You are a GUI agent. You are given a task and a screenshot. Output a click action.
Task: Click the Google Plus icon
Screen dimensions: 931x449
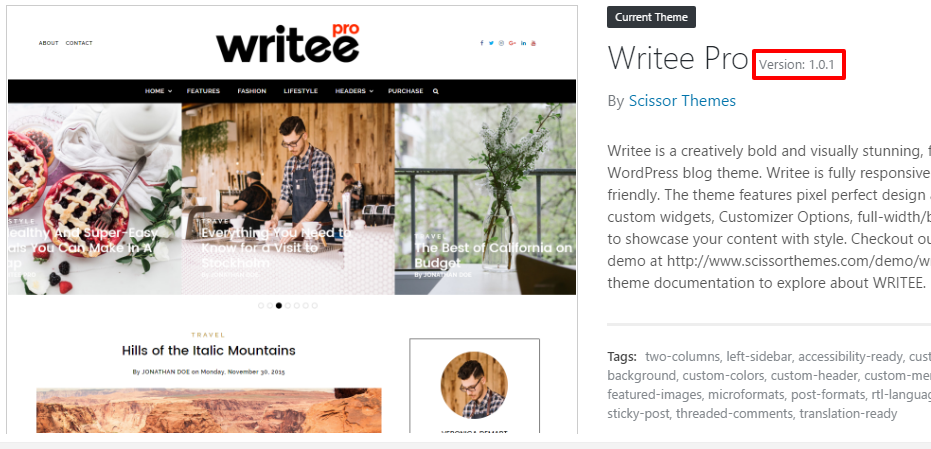coord(512,43)
